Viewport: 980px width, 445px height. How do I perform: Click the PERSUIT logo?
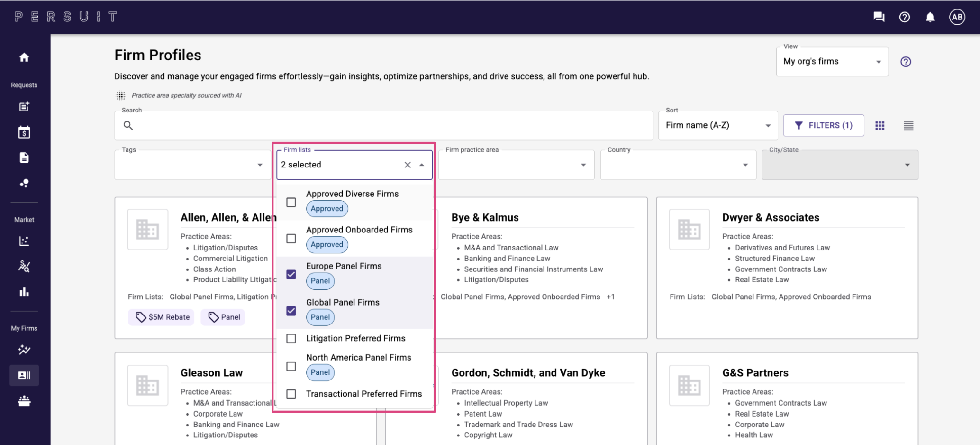coord(66,17)
